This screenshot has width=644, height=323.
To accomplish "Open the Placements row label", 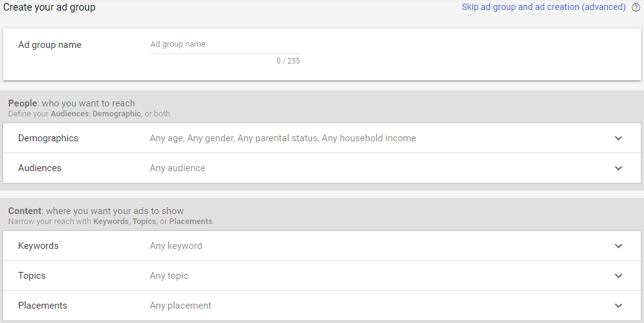I will [42, 306].
